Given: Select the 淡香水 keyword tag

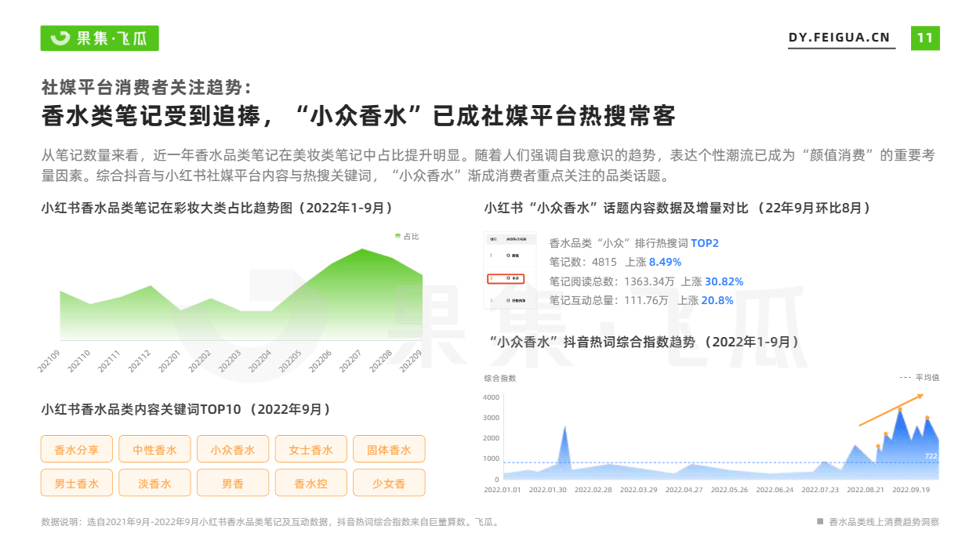Looking at the screenshot, I should [154, 484].
